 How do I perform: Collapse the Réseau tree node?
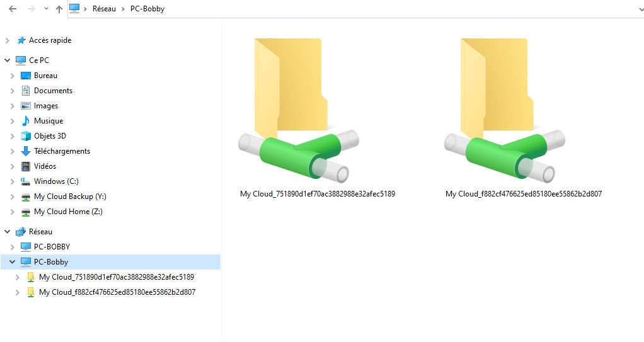click(7, 232)
